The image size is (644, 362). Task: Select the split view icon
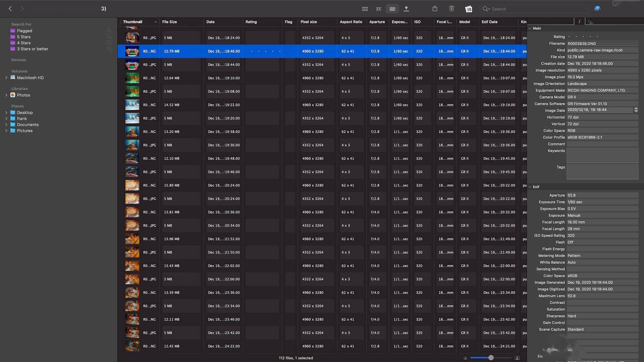[x=378, y=9]
